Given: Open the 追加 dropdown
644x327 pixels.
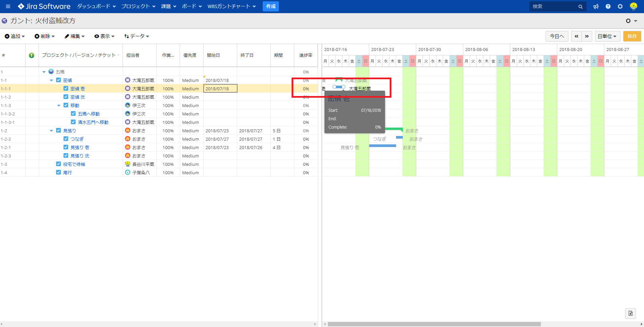Looking at the screenshot, I should pos(15,36).
